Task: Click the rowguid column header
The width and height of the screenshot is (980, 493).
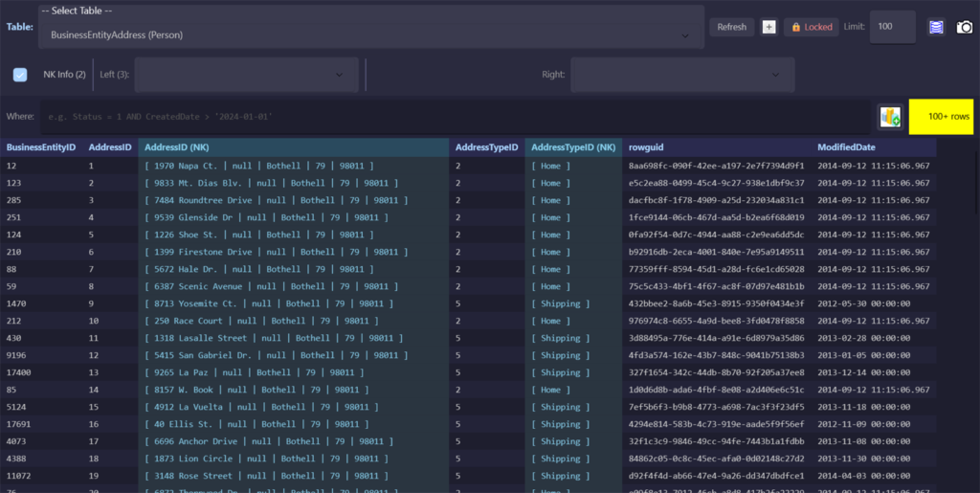Action: tap(716, 147)
